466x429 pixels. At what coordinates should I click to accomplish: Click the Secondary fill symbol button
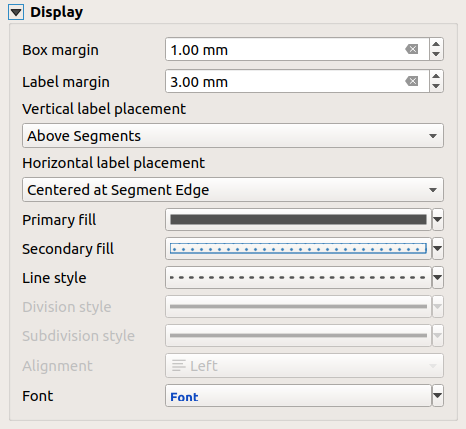298,248
